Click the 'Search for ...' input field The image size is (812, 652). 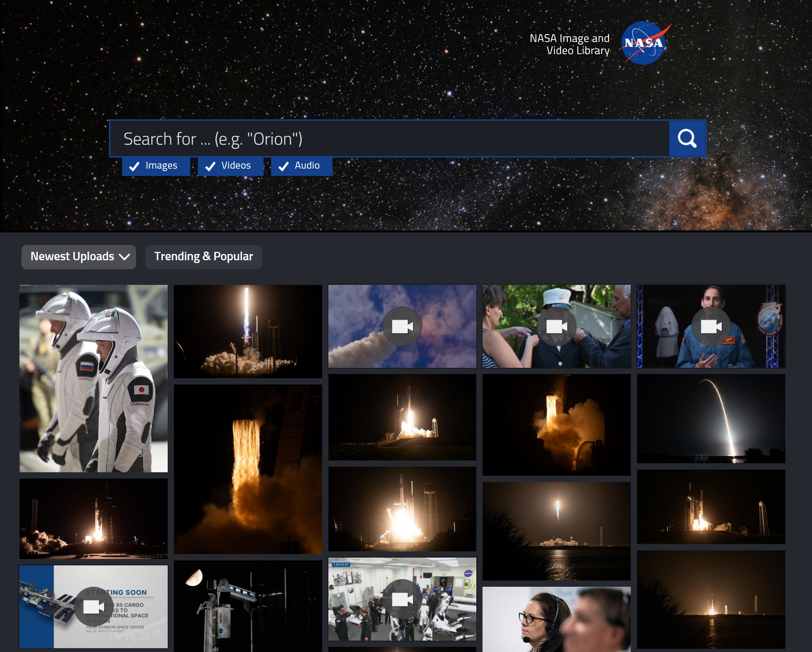click(x=390, y=138)
